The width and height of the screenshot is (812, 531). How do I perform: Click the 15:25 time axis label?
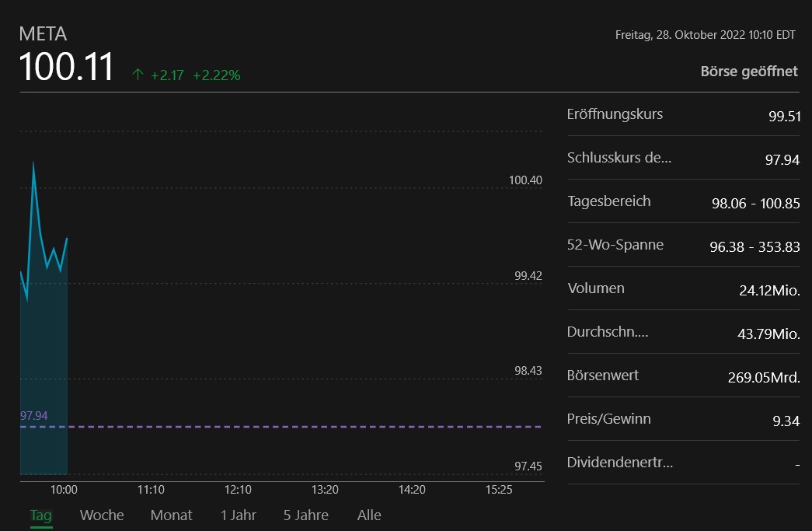(x=499, y=490)
